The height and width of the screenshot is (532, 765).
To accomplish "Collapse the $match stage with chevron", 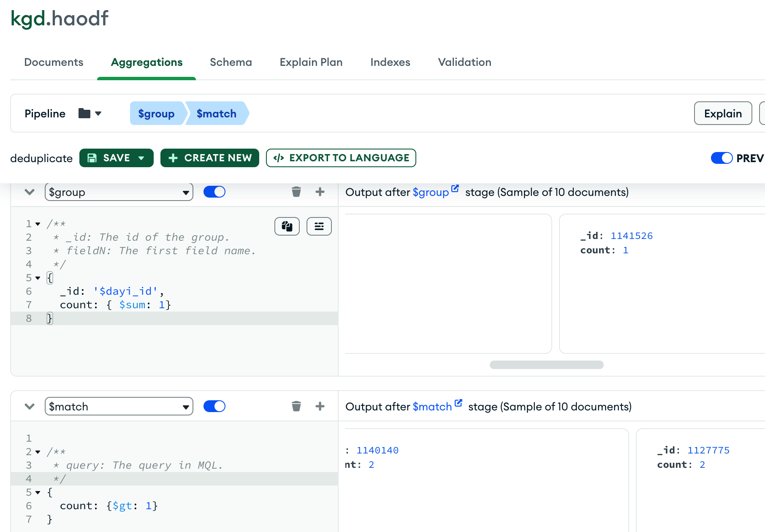I will [x=30, y=406].
